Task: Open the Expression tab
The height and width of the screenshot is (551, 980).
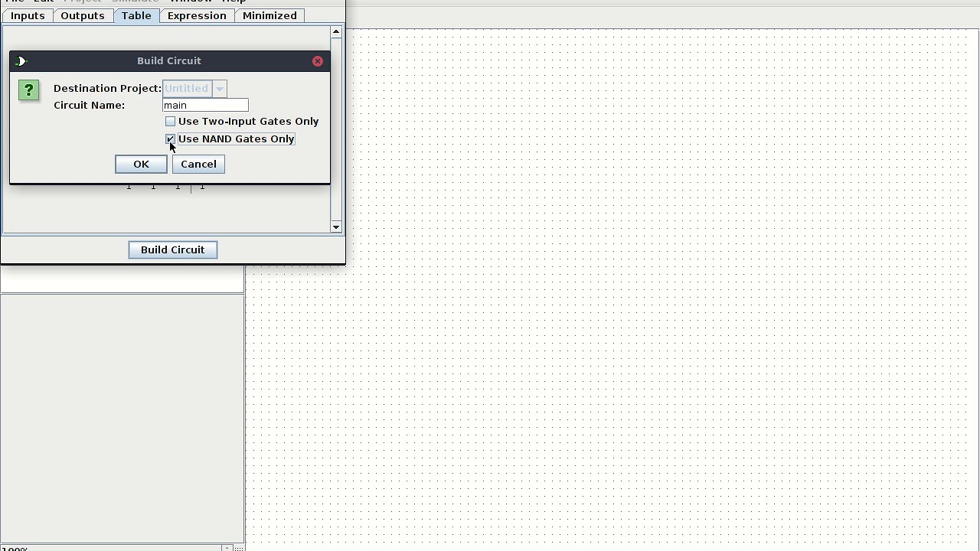Action: [x=197, y=16]
